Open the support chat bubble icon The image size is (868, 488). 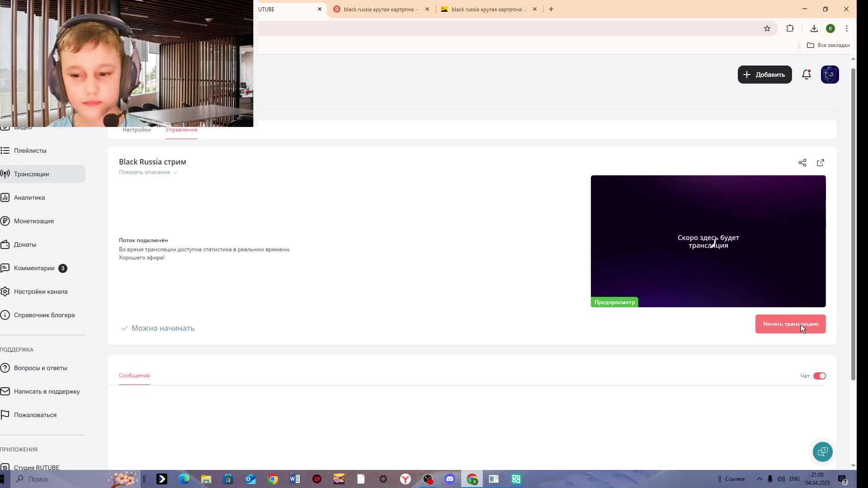[822, 451]
